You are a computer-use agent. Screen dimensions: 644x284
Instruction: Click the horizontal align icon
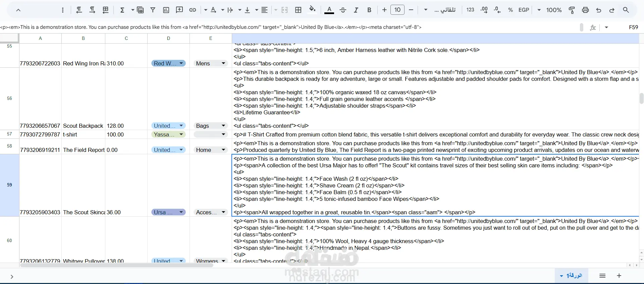tap(265, 10)
